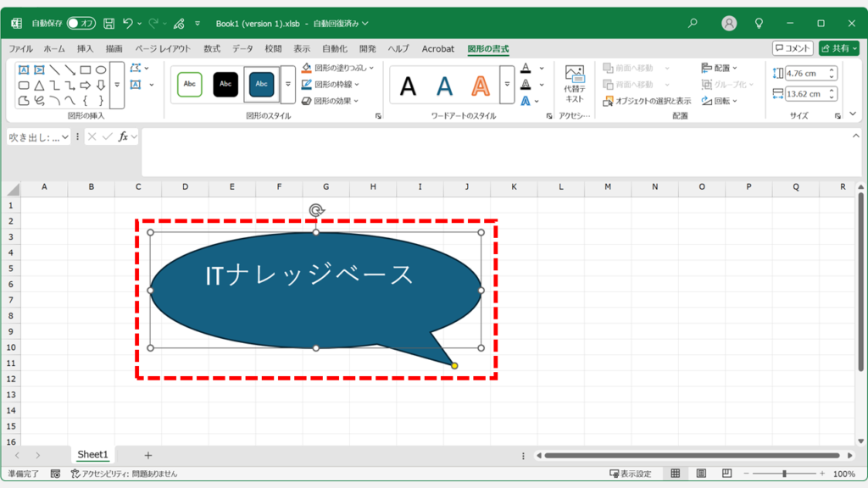
Task: Open the 図形の効果 dropdown
Action: click(355, 101)
